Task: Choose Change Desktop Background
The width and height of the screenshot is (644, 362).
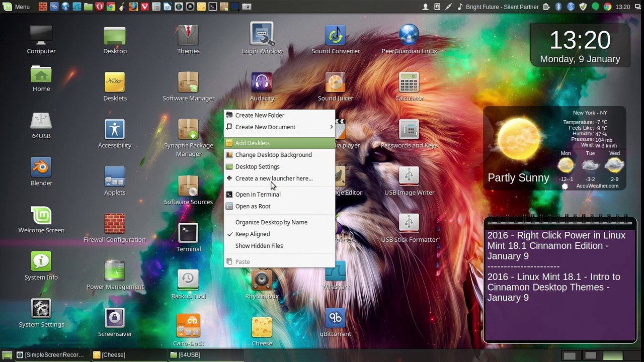Action: [273, 155]
